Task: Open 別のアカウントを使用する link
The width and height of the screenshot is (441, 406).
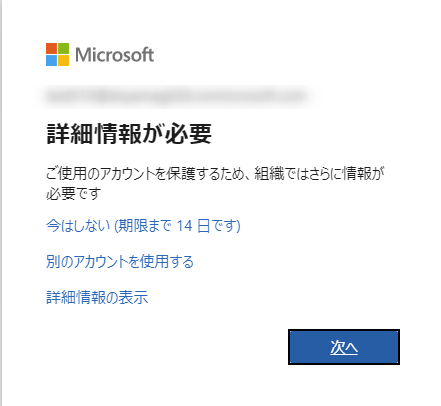Action: [120, 261]
